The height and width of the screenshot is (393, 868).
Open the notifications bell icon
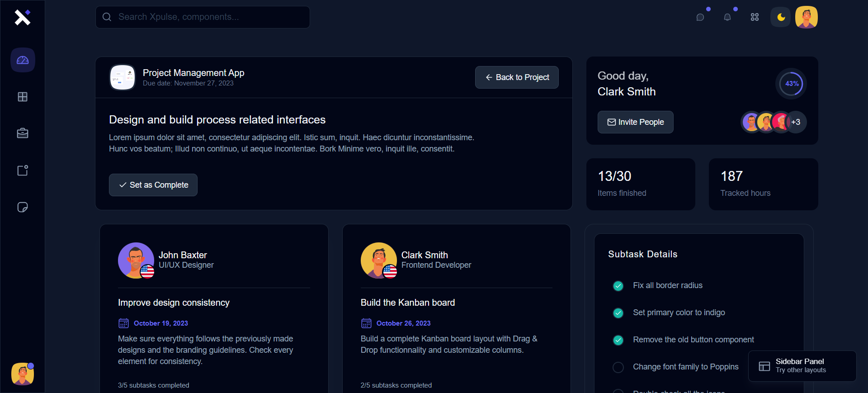727,17
